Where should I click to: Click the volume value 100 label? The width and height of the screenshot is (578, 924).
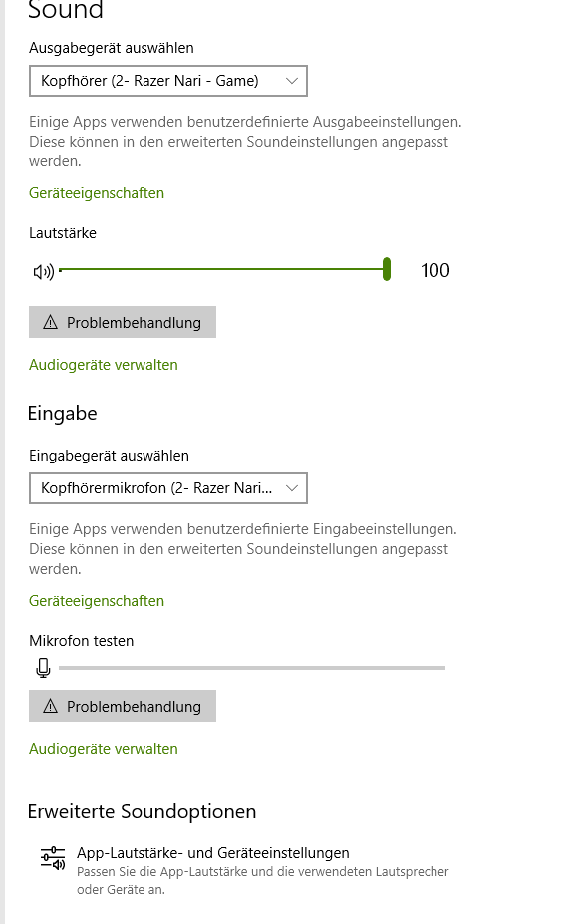[435, 270]
